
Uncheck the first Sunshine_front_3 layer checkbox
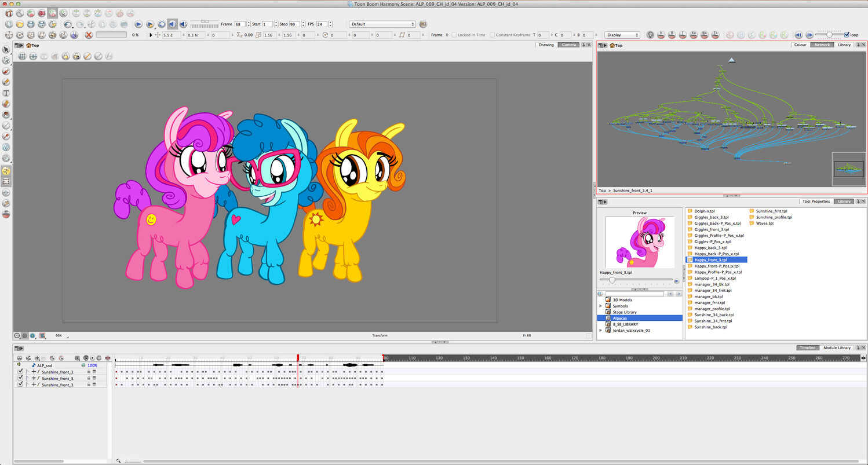[x=20, y=372]
